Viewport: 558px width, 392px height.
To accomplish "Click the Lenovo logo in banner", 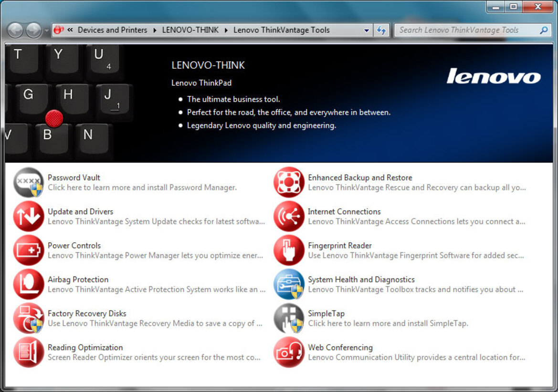I will click(494, 76).
